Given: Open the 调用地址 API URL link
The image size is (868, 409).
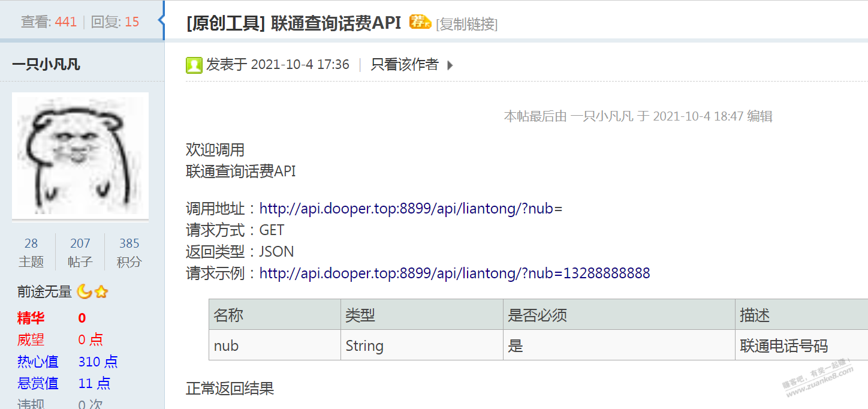Looking at the screenshot, I should 411,209.
